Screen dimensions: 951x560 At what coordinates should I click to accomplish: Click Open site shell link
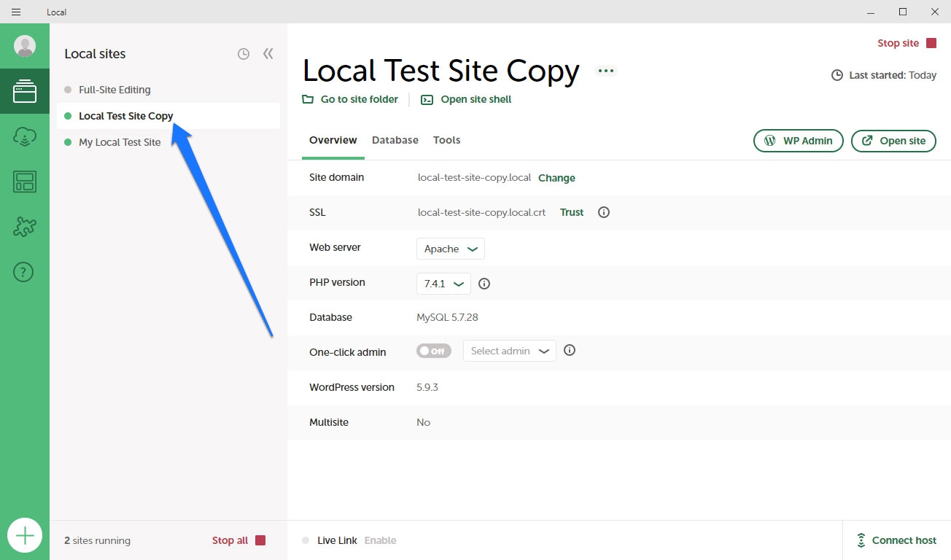(476, 99)
